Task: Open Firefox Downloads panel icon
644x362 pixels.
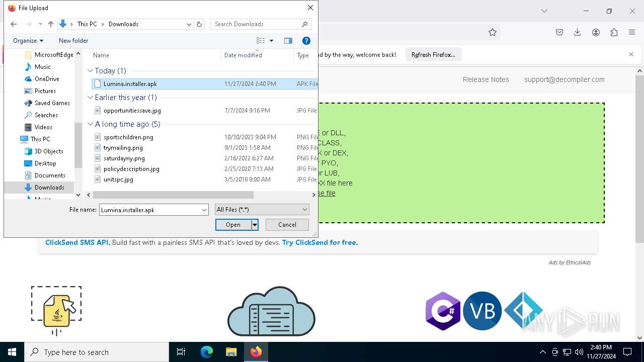Action: click(578, 32)
